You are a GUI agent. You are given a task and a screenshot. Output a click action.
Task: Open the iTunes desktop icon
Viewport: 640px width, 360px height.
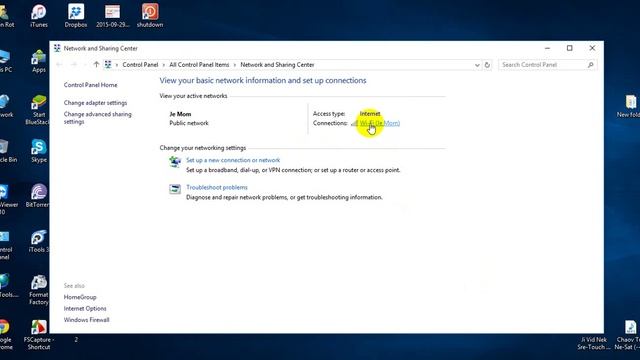click(39, 16)
